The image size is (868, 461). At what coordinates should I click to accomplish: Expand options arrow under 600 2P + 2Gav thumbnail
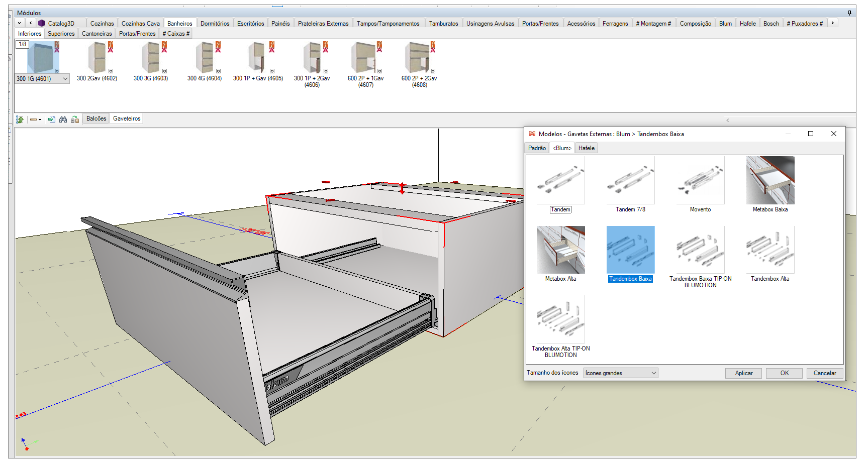(x=433, y=71)
